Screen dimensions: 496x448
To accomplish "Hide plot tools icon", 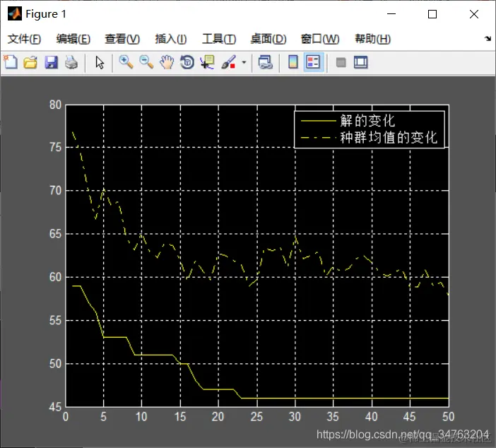I will tap(341, 62).
